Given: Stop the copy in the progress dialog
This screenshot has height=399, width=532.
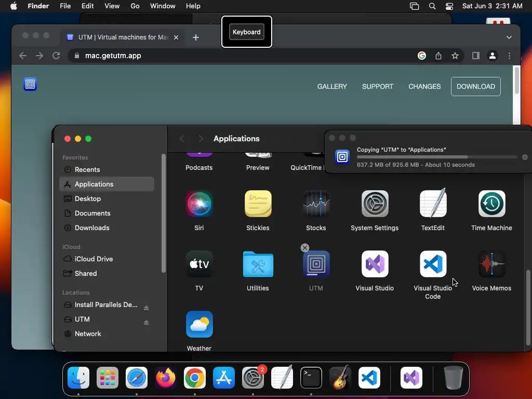Looking at the screenshot, I should tap(525, 157).
